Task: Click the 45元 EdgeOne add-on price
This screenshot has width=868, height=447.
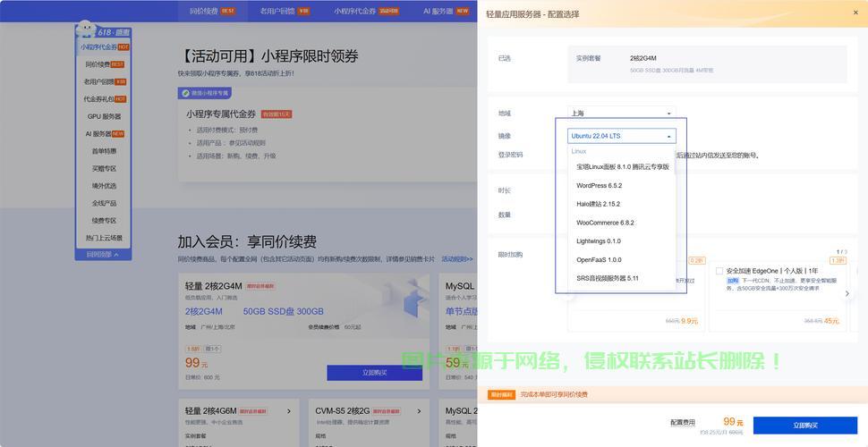Action: point(831,321)
